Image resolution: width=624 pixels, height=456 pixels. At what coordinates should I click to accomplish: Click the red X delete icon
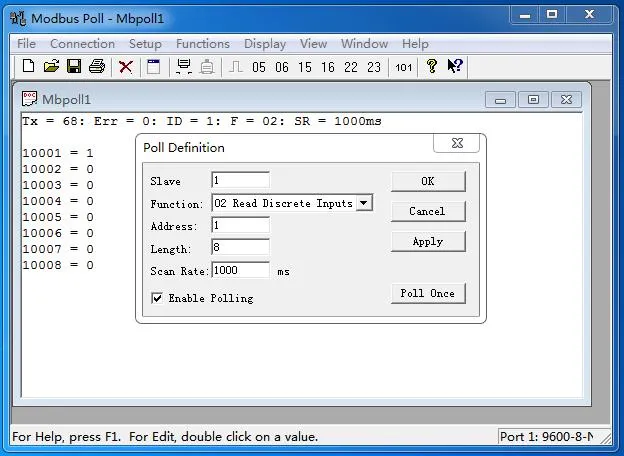tap(126, 67)
